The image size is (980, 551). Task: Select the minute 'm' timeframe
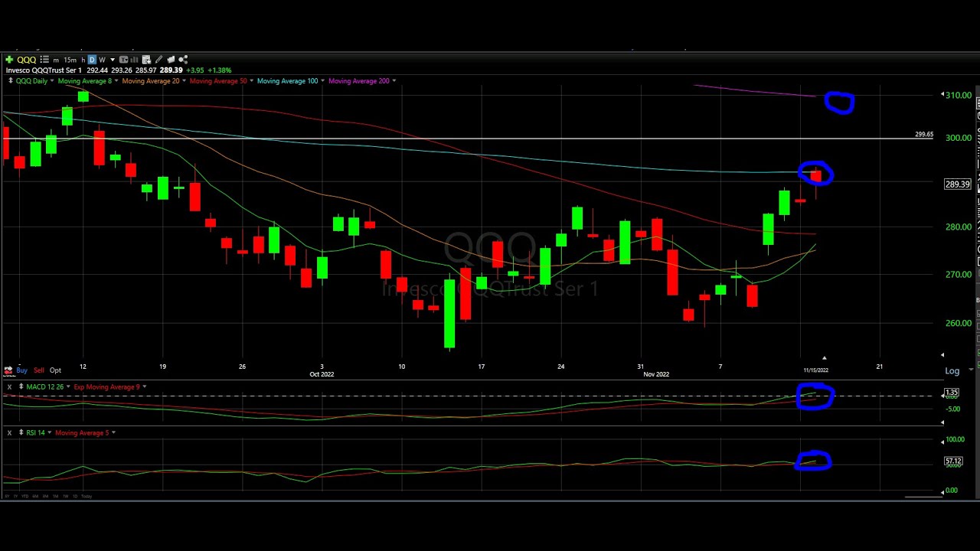tap(56, 60)
